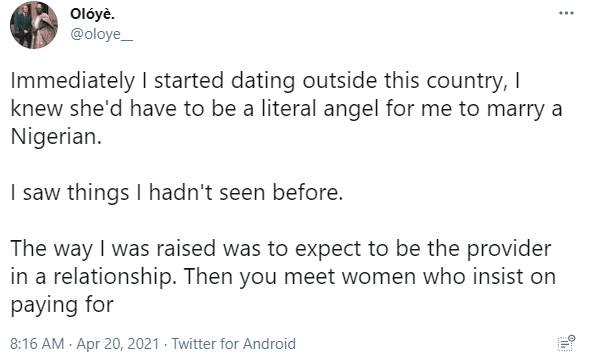This screenshot has height=362, width=590.
Task: Click the line starting "Immediately I started dating"
Action: (265, 81)
